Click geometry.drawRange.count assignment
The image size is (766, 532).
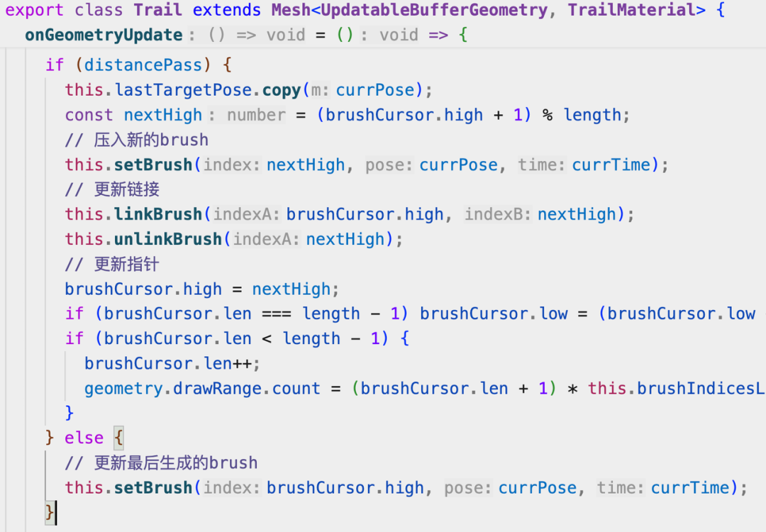pos(202,389)
